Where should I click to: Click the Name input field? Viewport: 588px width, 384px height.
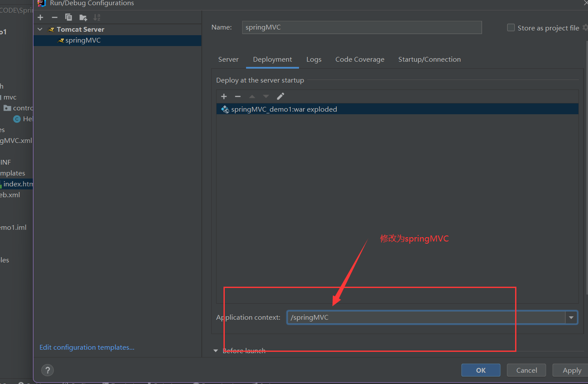pyautogui.click(x=361, y=27)
